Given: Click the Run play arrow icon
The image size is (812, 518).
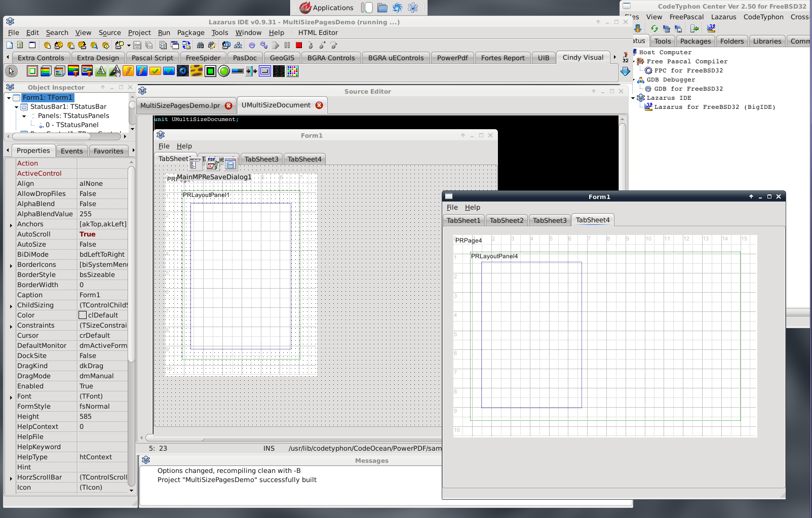Looking at the screenshot, I should coord(276,45).
